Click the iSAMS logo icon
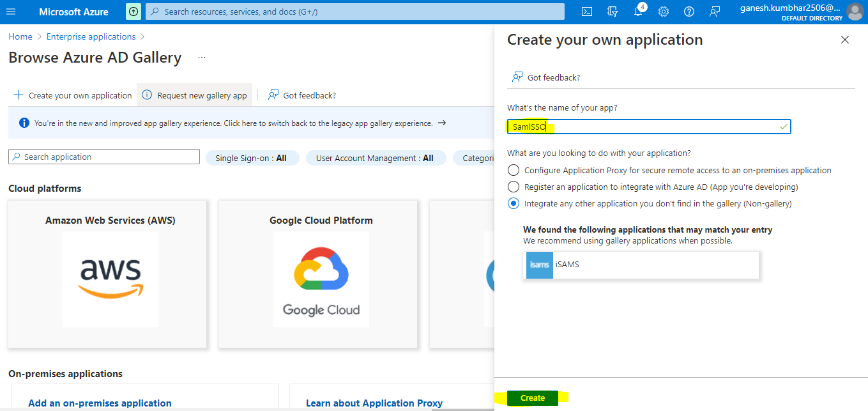868x411 pixels. pos(540,265)
